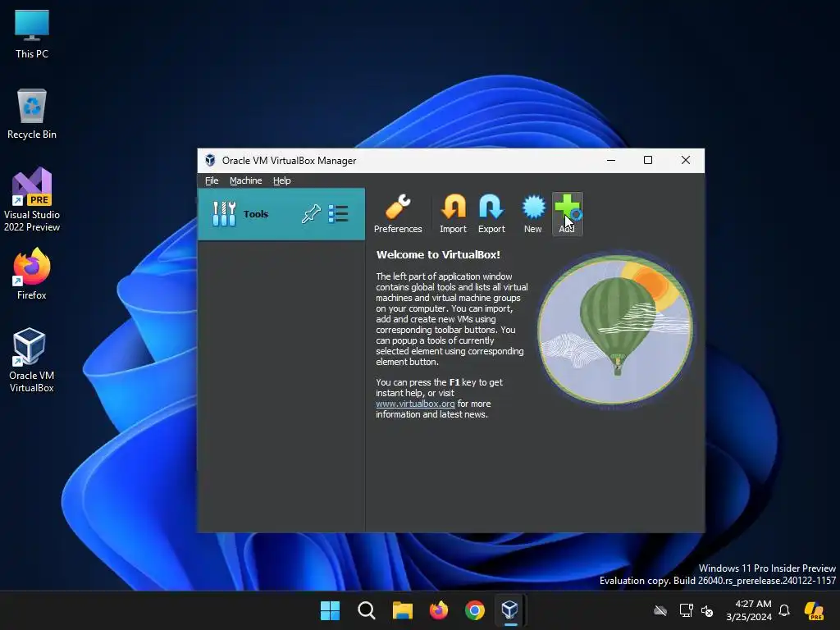Create a New virtual machine
This screenshot has width=840, height=630.
tap(532, 214)
